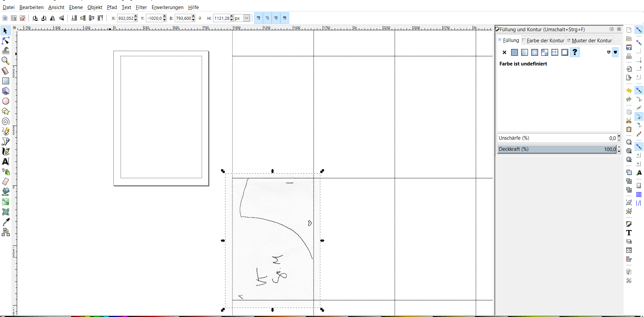Screen dimensions: 644x317
Task: Activate the color picker dropper tool
Action: point(6,222)
